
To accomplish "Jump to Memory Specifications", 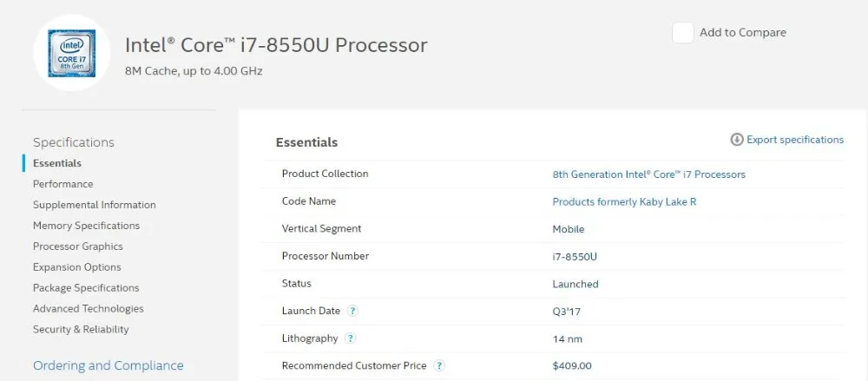I will 86,226.
